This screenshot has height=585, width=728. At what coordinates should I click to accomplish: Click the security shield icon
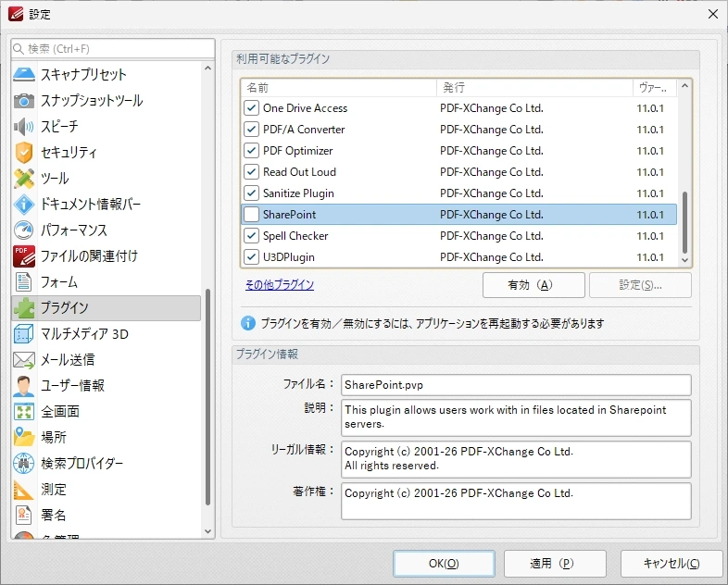point(24,152)
